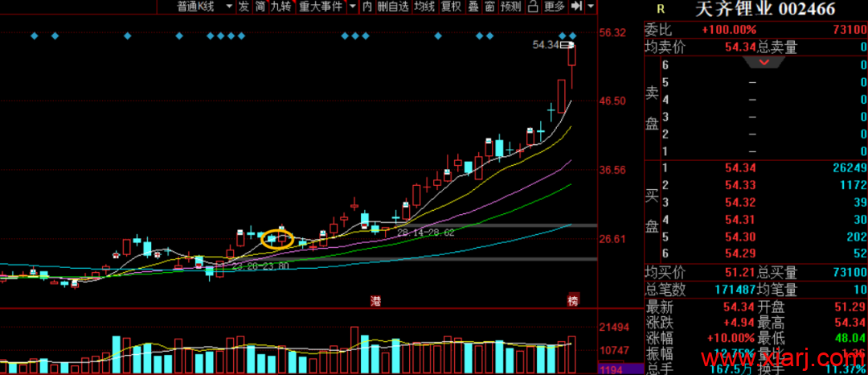The width and height of the screenshot is (868, 375).
Task: Click the 均买价 value 51.21
Action: (740, 273)
